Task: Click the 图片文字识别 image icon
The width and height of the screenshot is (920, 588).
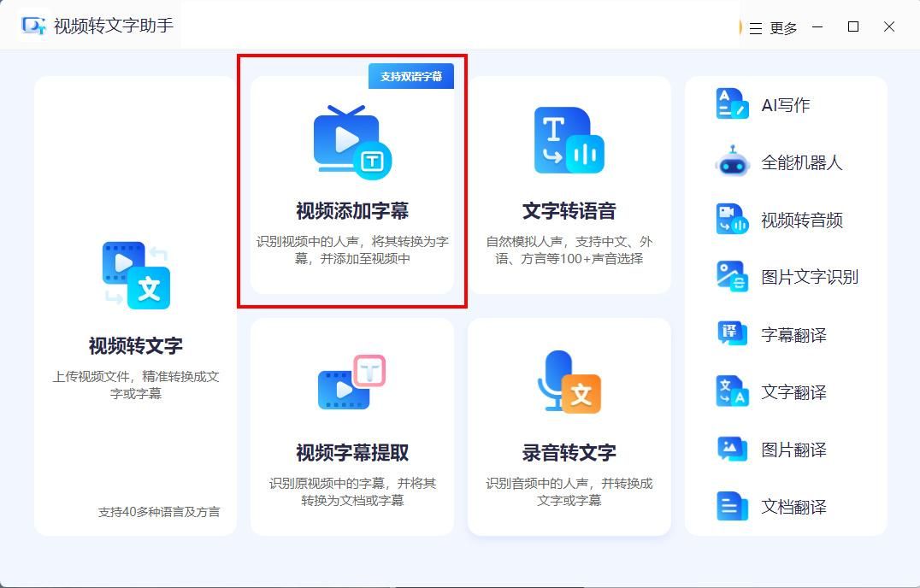Action: (x=732, y=276)
